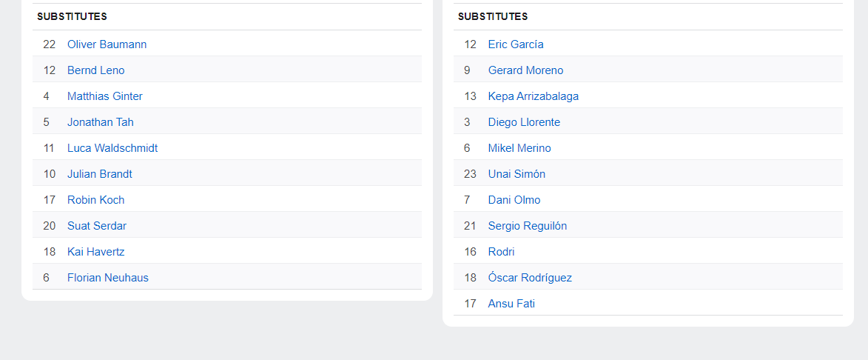This screenshot has width=868, height=360.
Task: Click Mikel Merino in substitutes
Action: (519, 148)
